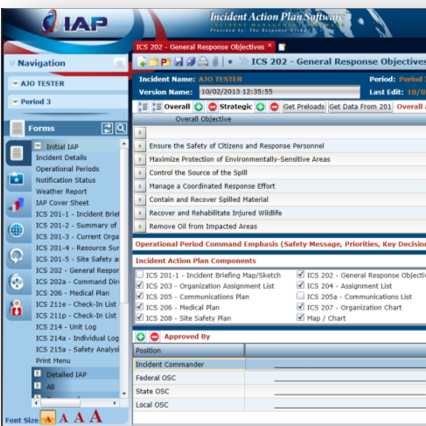Open ICS 214 - Unit Log form
The width and height of the screenshot is (426, 426).
click(x=66, y=327)
